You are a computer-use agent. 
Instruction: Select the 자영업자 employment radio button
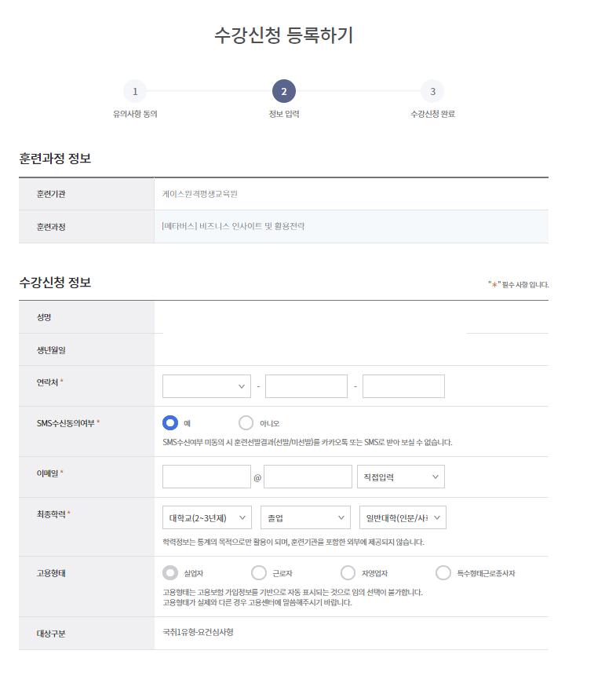click(348, 573)
